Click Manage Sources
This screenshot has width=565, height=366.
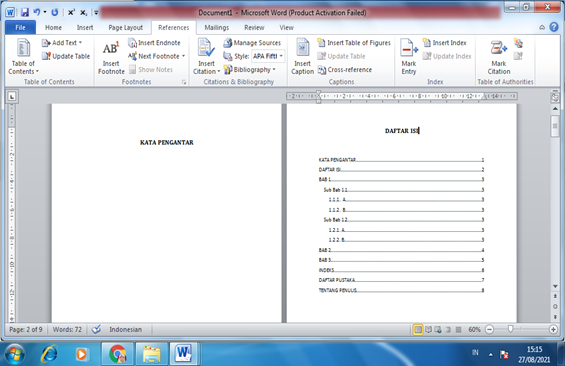pos(252,43)
